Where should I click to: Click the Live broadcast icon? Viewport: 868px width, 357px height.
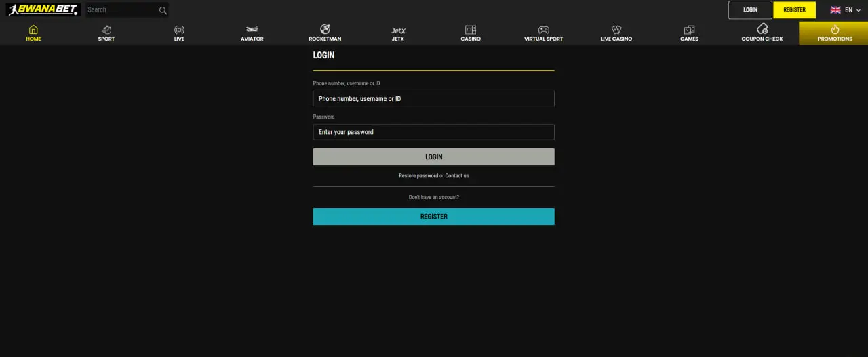tap(179, 30)
